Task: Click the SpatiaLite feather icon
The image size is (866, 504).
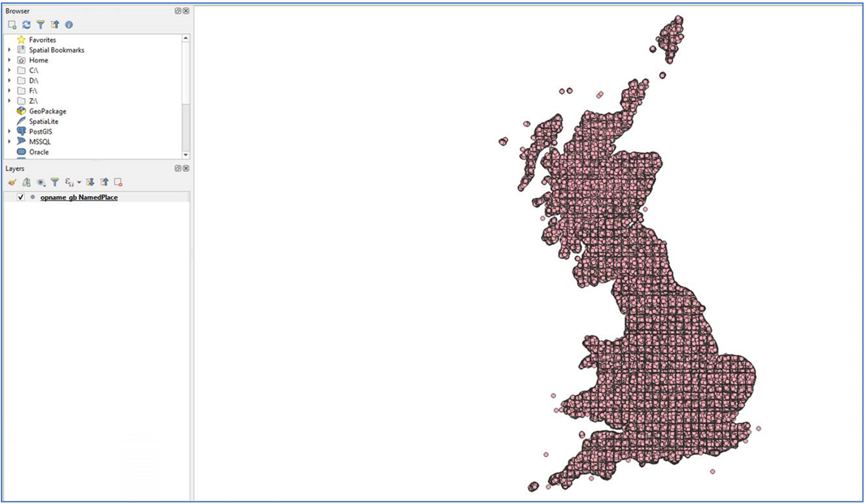Action: pos(21,122)
